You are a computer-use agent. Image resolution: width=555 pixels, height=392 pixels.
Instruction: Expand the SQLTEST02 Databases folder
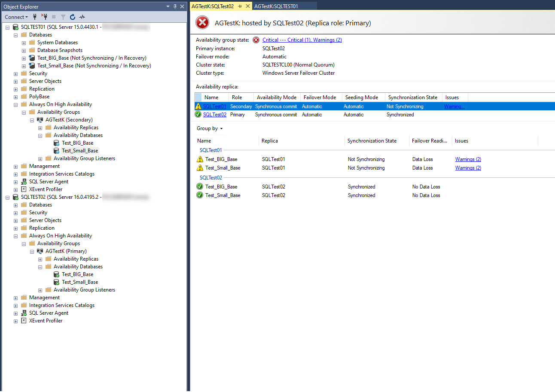click(x=16, y=205)
